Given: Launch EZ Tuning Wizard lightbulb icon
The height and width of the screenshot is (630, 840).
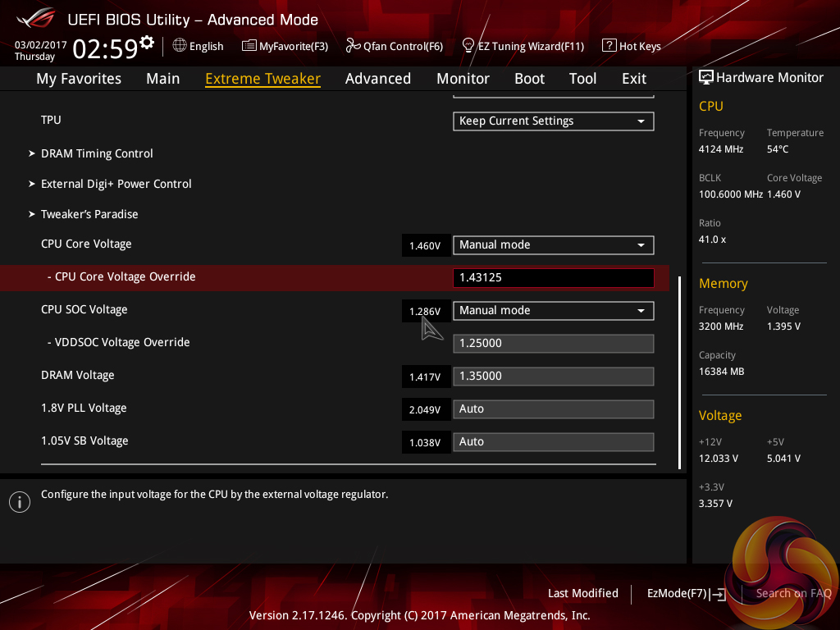Looking at the screenshot, I should pos(468,45).
